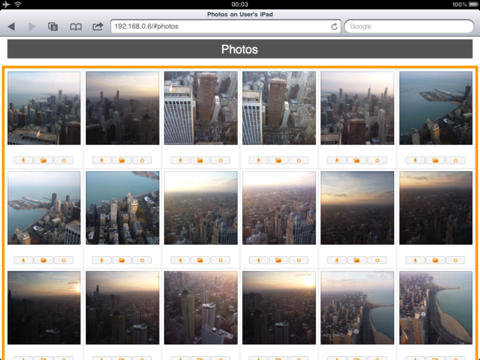Click arrow icon under fourth photo, second row

coord(259,260)
